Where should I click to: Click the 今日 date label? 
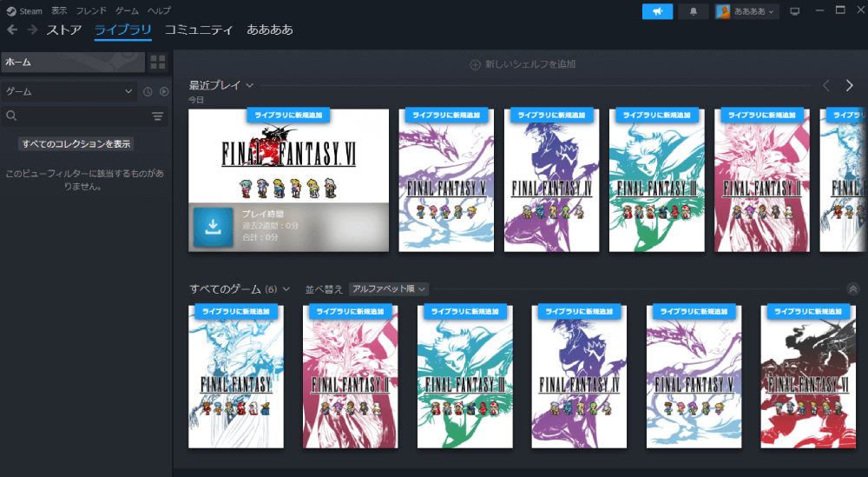coord(196,100)
